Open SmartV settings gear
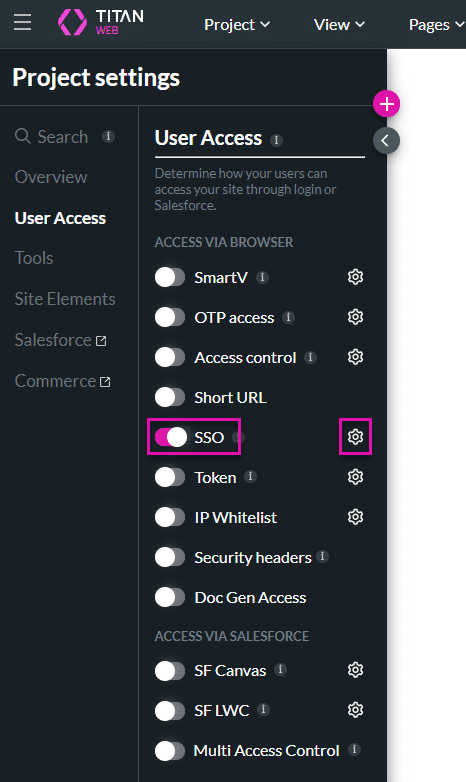 (x=355, y=277)
